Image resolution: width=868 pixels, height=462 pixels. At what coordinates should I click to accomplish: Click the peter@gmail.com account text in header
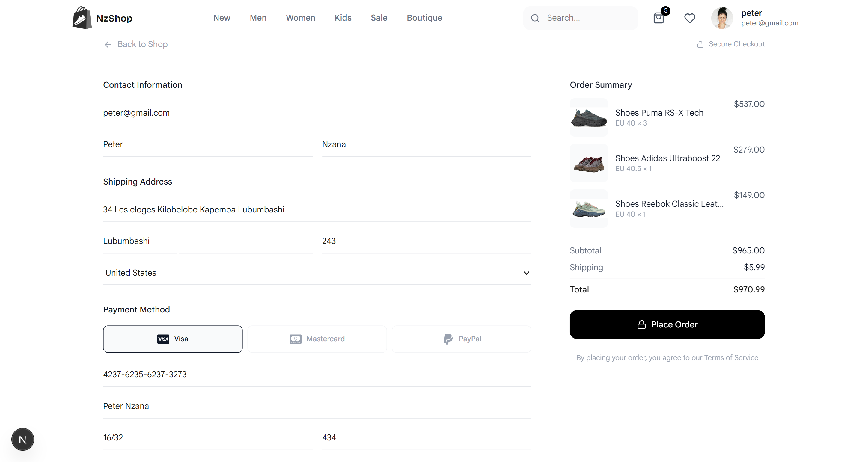point(769,23)
